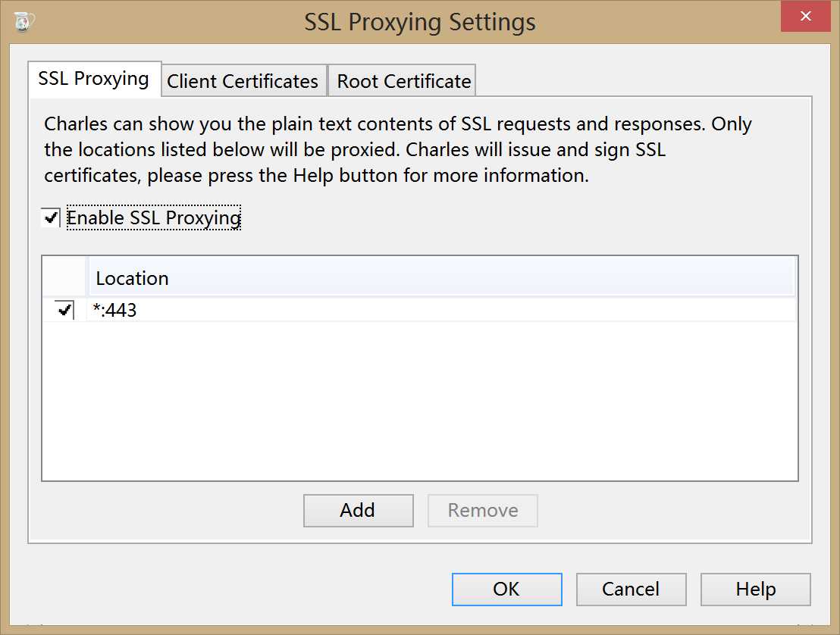Click the Location column header
This screenshot has height=635, width=840.
pos(441,278)
